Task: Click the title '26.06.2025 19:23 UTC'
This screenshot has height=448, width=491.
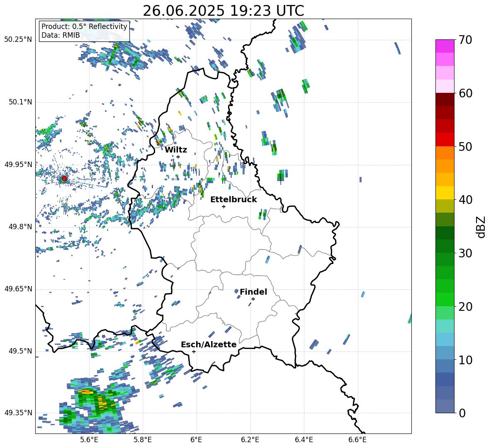Action: (223, 11)
